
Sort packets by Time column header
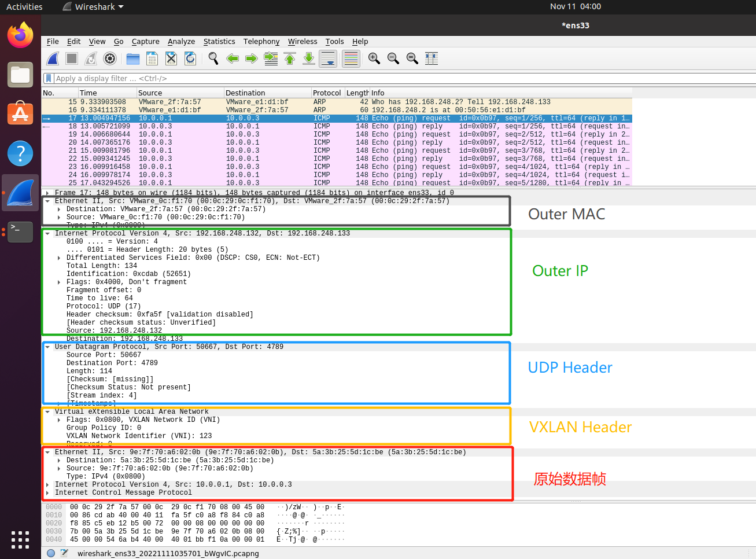pos(107,93)
